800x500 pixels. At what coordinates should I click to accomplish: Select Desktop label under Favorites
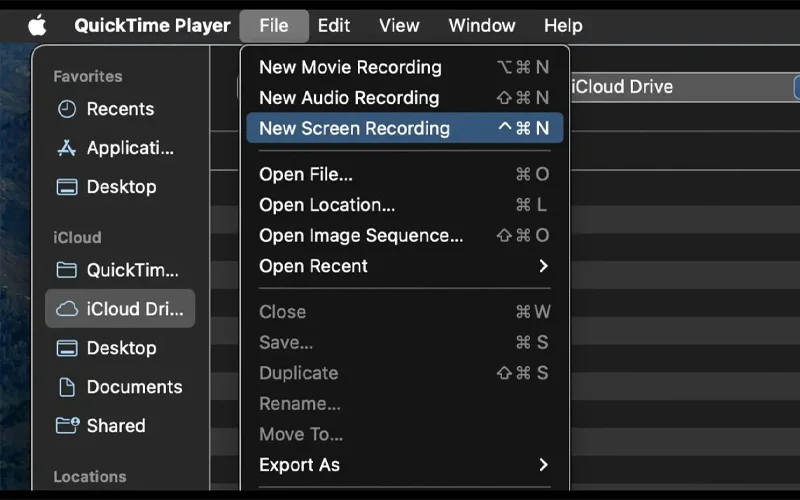point(121,187)
